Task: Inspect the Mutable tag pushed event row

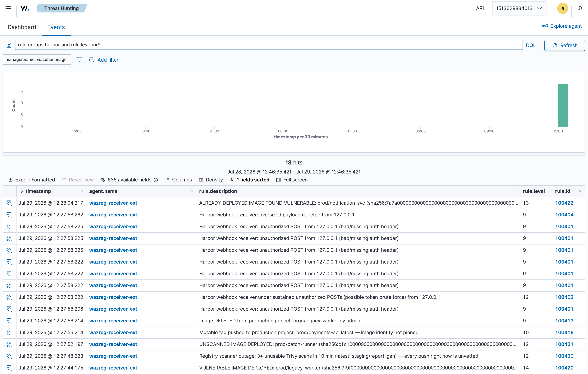Action: click(9, 332)
